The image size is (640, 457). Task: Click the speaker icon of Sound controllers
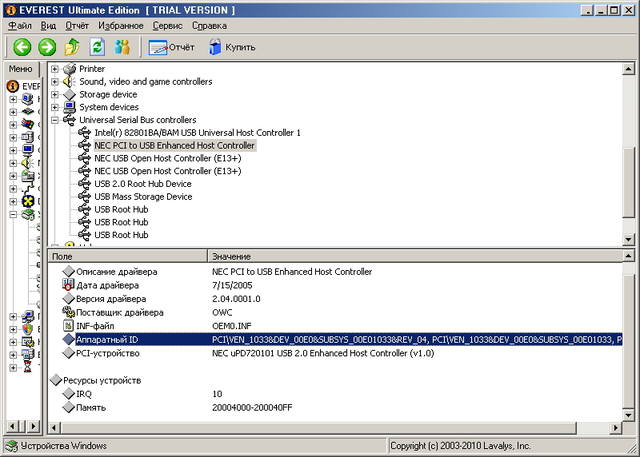(x=69, y=82)
